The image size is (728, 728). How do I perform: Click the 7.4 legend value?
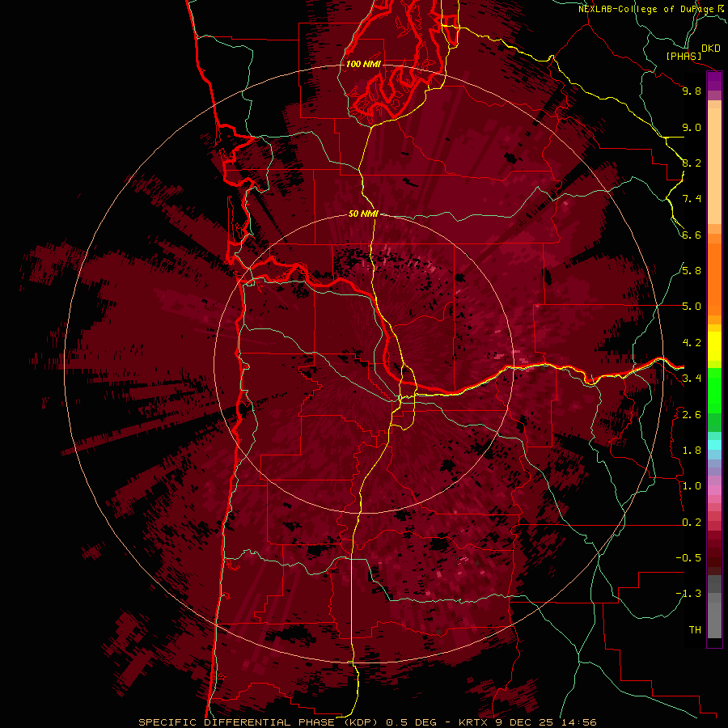coord(692,199)
